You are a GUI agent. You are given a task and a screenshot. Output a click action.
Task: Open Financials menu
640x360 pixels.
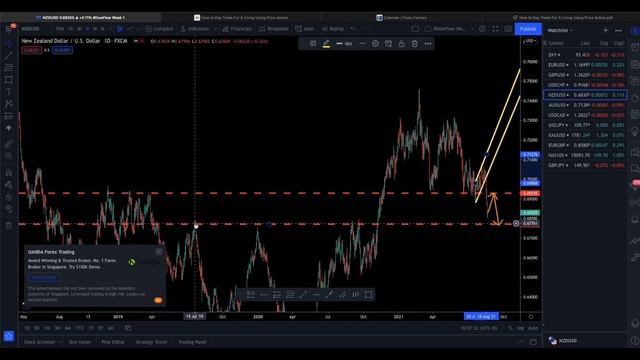238,29
